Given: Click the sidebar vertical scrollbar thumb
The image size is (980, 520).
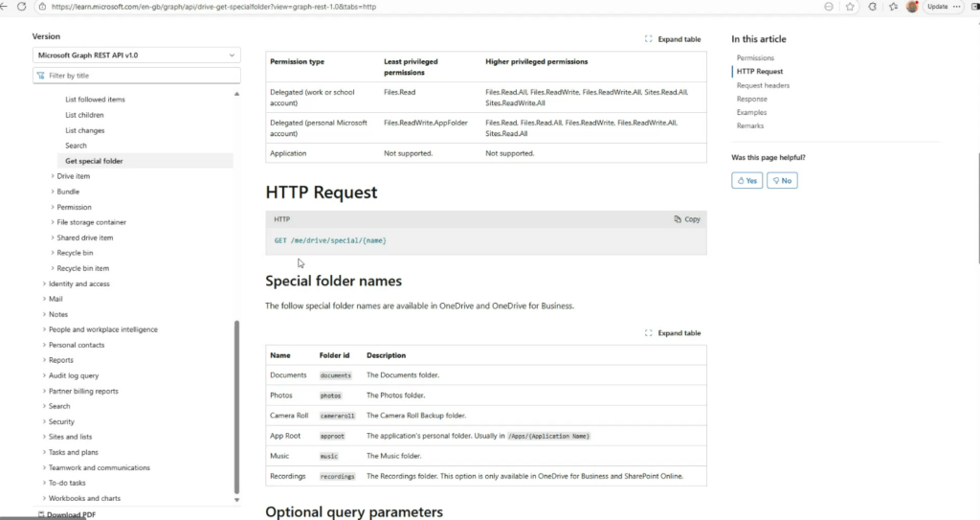Looking at the screenshot, I should tap(236, 407).
